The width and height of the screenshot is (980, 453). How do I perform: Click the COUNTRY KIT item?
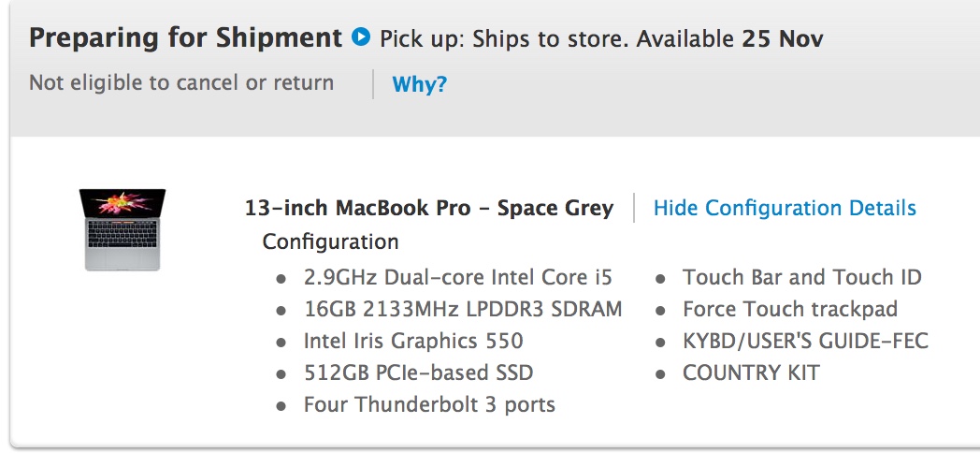pos(751,373)
